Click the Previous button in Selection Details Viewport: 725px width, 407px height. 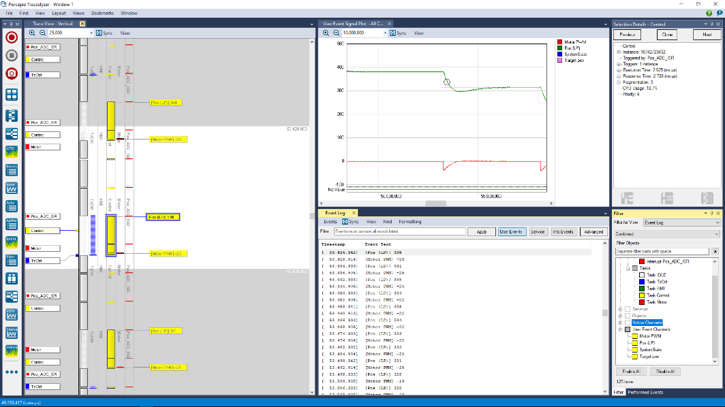627,35
